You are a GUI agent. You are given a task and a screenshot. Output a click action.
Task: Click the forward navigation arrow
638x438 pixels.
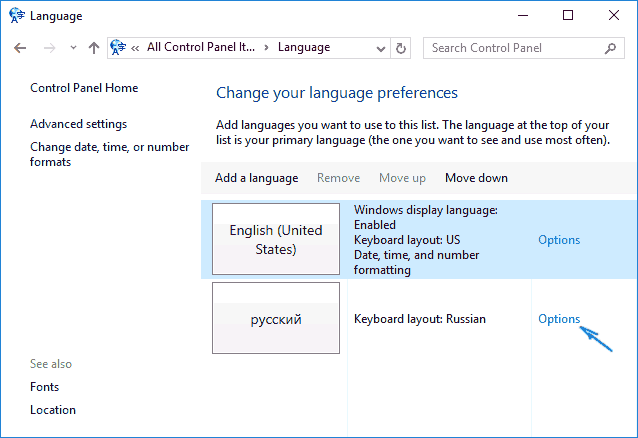(49, 48)
